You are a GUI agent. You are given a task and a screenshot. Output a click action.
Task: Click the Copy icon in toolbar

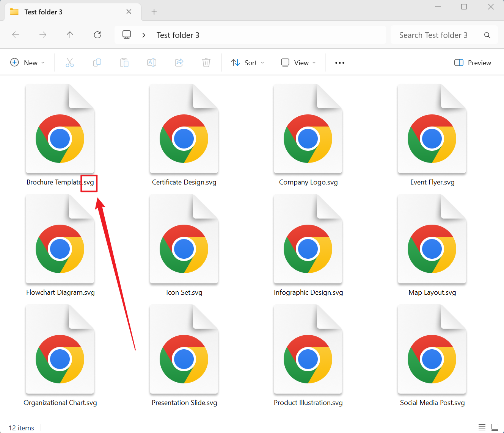pyautogui.click(x=97, y=63)
